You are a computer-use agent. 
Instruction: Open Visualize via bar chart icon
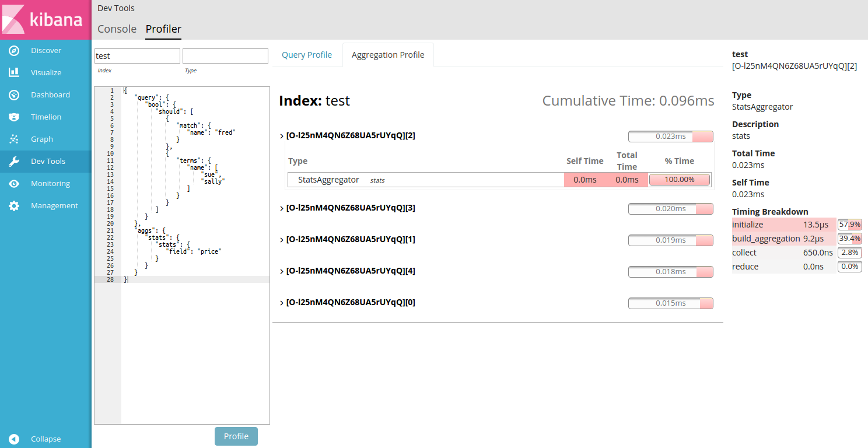(15, 73)
